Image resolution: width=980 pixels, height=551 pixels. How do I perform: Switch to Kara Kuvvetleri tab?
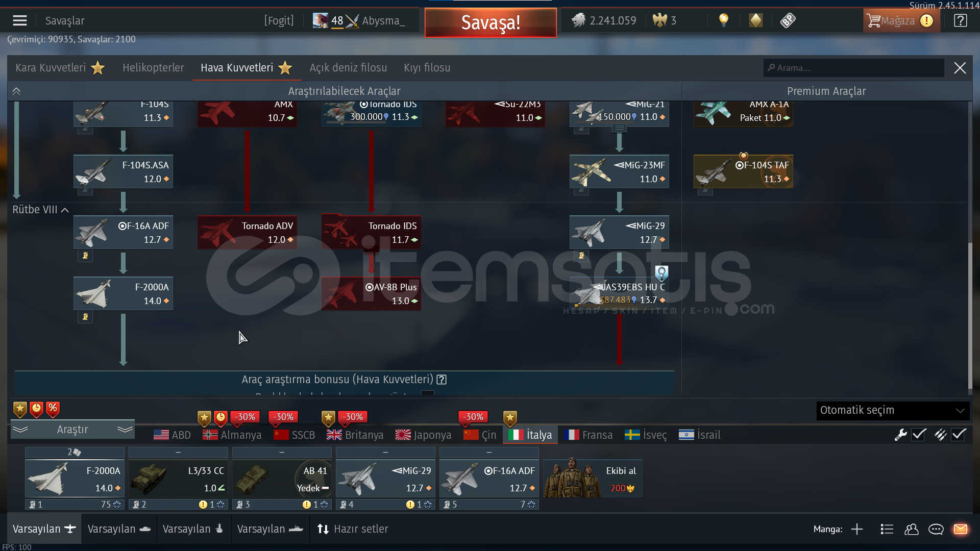coord(60,68)
